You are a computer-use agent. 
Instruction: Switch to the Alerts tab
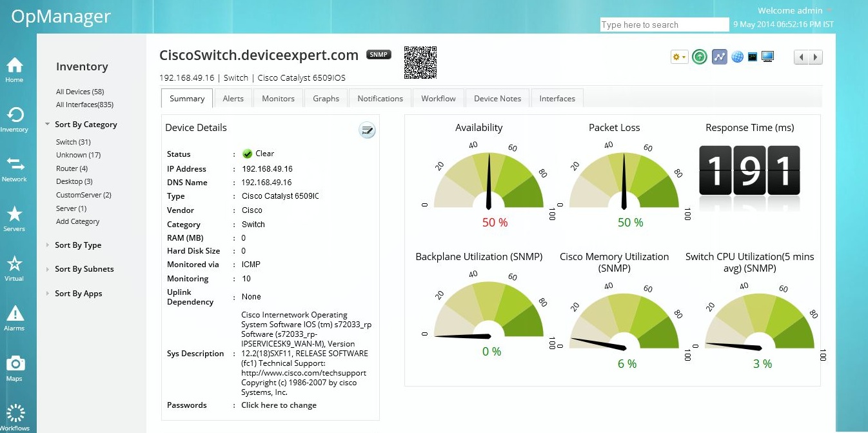(x=233, y=99)
